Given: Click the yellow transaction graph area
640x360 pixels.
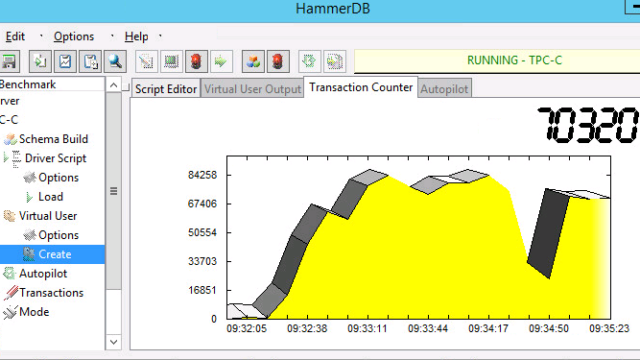Looking at the screenshot, I should pyautogui.click(x=418, y=238).
